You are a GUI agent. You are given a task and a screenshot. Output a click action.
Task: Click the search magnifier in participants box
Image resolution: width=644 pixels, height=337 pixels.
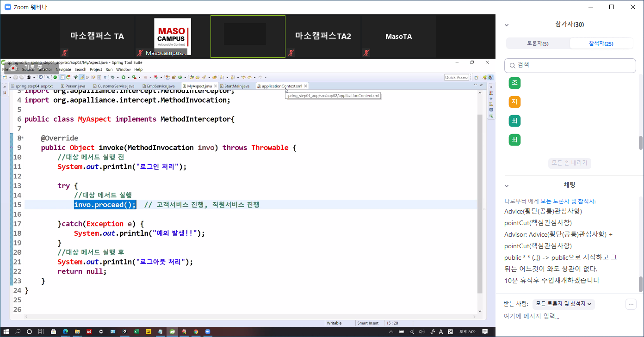[512, 65]
